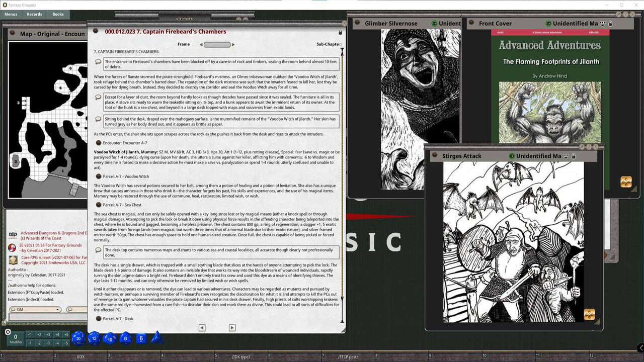Open the Records menu
The image size is (644, 362).
point(34,15)
